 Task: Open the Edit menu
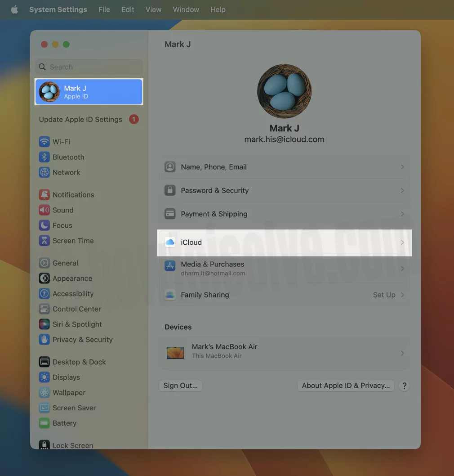[x=128, y=10]
